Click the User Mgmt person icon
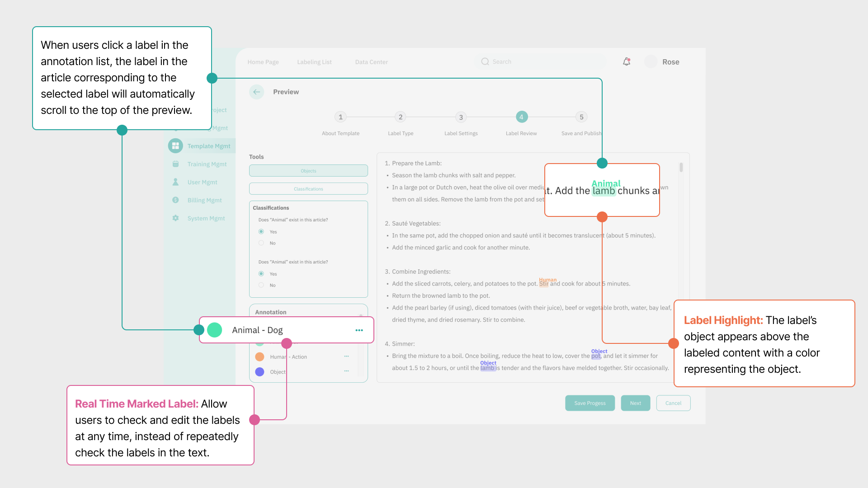This screenshot has height=488, width=868. [175, 182]
